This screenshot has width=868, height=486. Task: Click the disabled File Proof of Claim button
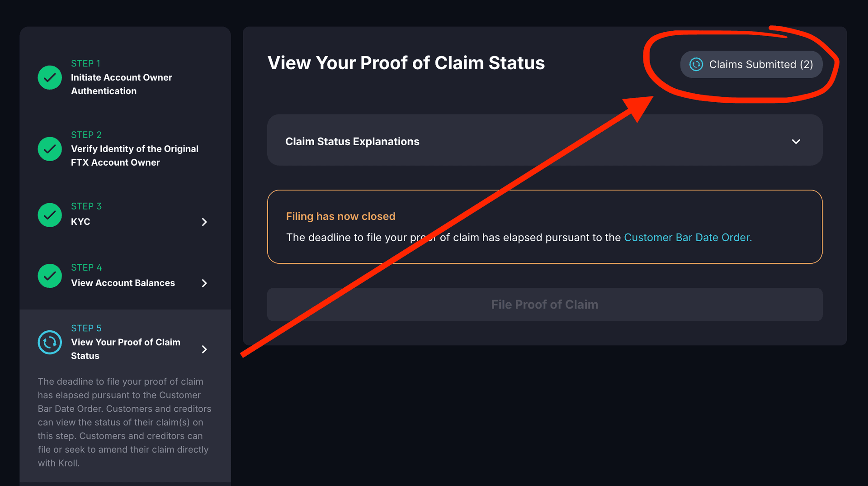coord(544,304)
